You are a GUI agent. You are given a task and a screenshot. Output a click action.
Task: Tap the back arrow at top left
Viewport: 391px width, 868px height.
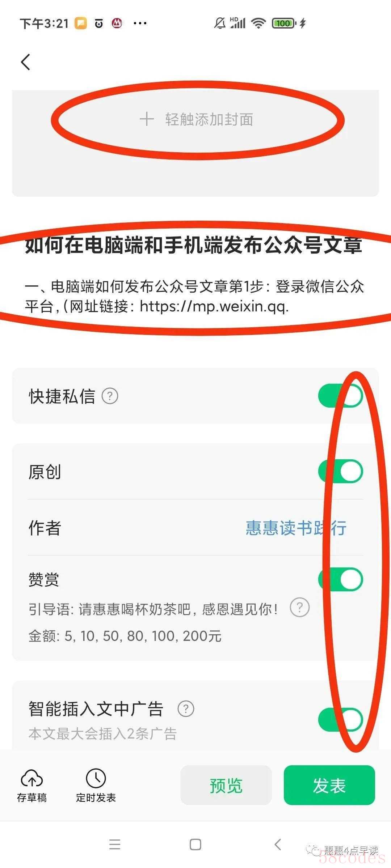25,62
